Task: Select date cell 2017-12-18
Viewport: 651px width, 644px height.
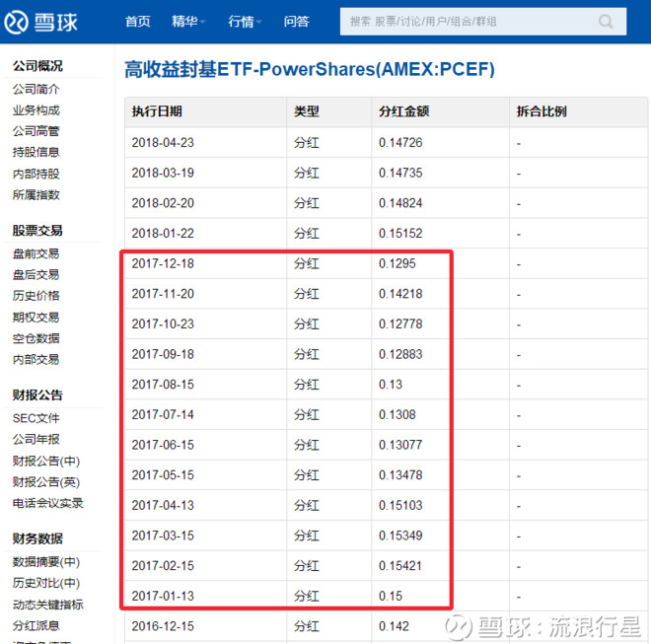Action: point(163,263)
